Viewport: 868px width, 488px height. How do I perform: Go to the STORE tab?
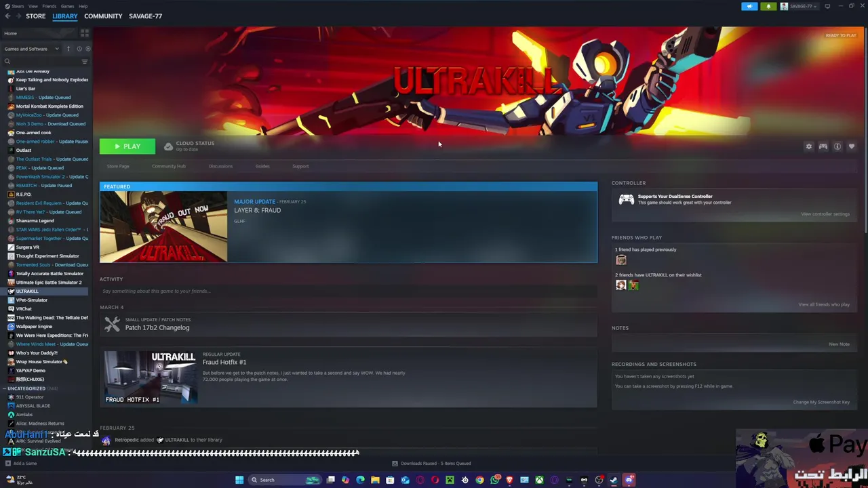[x=35, y=16]
